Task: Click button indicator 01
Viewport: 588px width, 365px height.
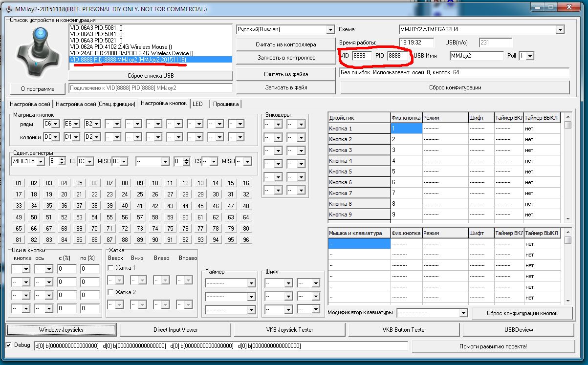Action: coord(19,183)
